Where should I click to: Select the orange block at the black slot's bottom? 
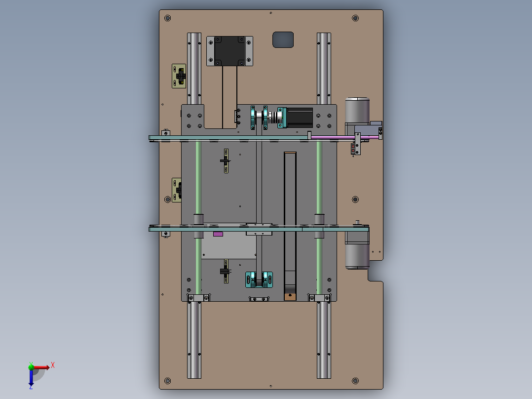[x=290, y=296]
